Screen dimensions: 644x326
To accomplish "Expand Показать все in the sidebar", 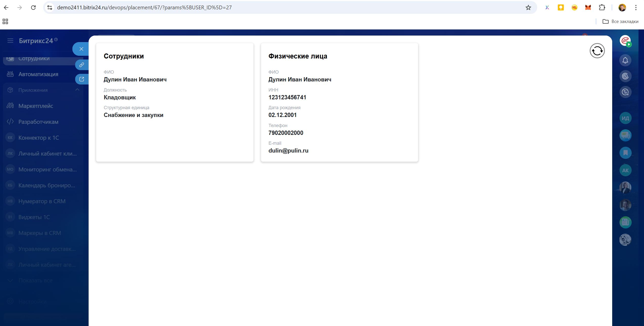I will click(x=35, y=280).
